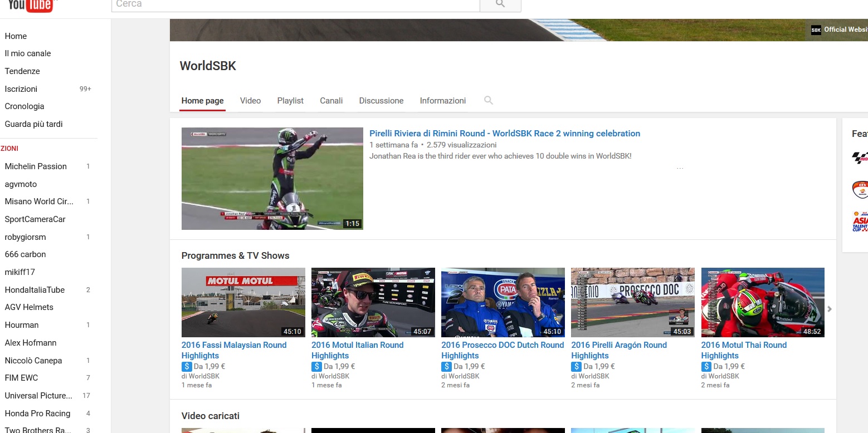Click the dollar icon under Aragón Round
The height and width of the screenshot is (433, 868).
click(x=576, y=366)
